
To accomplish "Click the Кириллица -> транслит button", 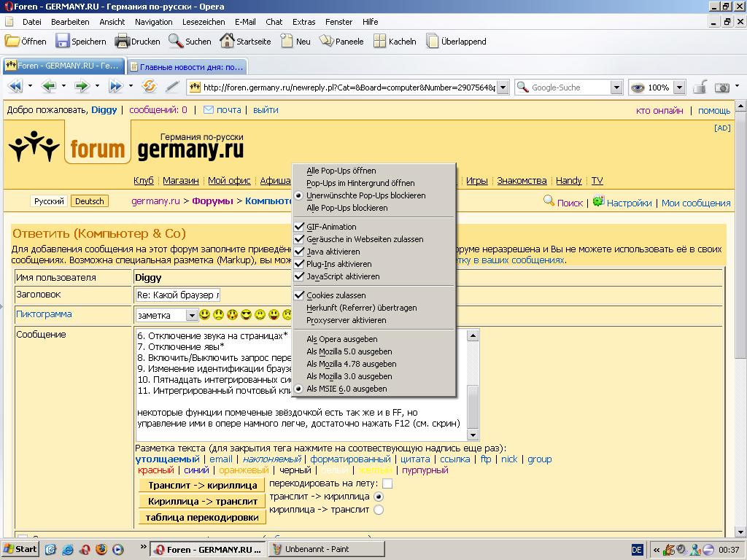I will point(202,502).
